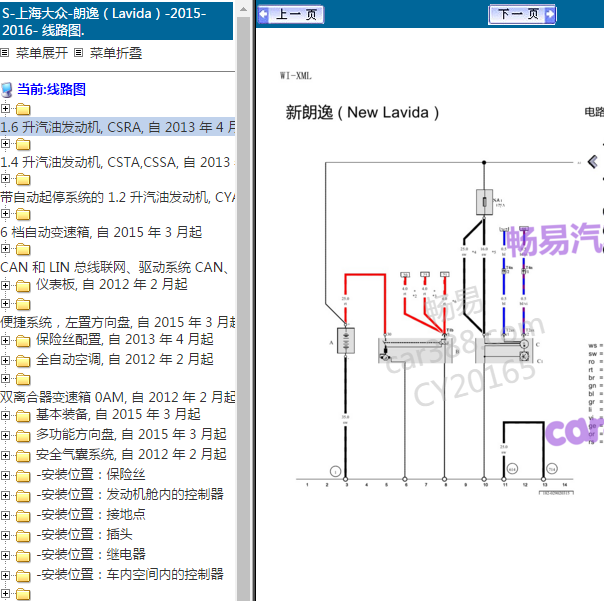Click folder icon next to 基本装备
604x601 pixels.
tap(23, 416)
